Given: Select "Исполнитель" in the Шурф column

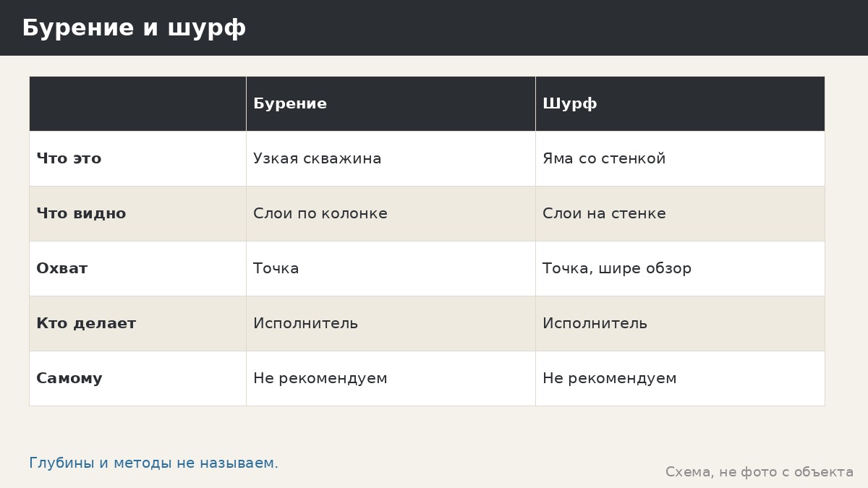Looking at the screenshot, I should point(680,323).
